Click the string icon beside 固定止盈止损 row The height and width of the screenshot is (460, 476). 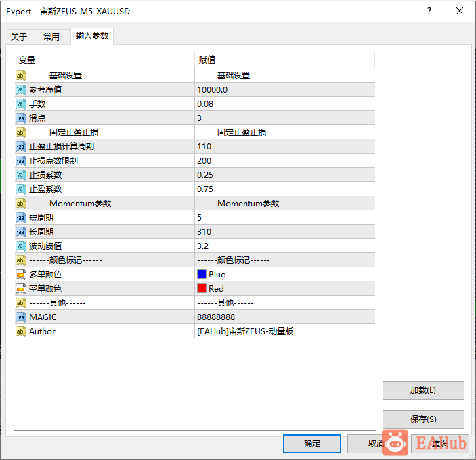point(20,133)
